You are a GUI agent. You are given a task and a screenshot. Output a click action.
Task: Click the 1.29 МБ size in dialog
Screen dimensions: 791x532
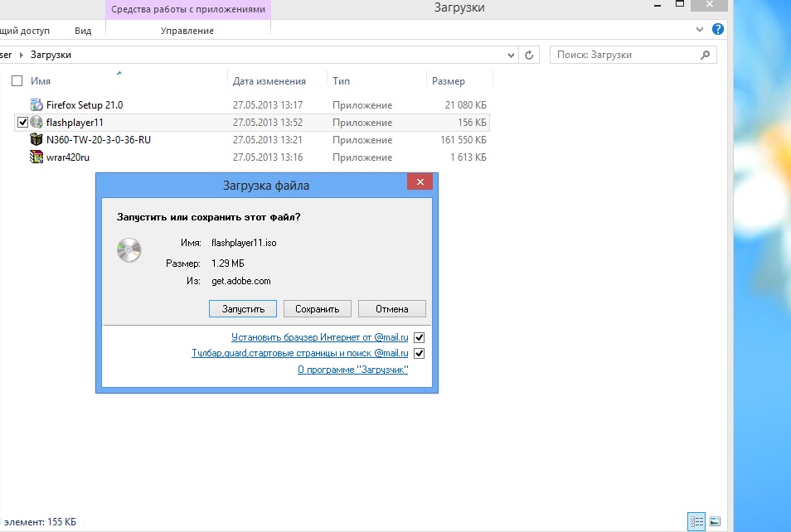227,264
